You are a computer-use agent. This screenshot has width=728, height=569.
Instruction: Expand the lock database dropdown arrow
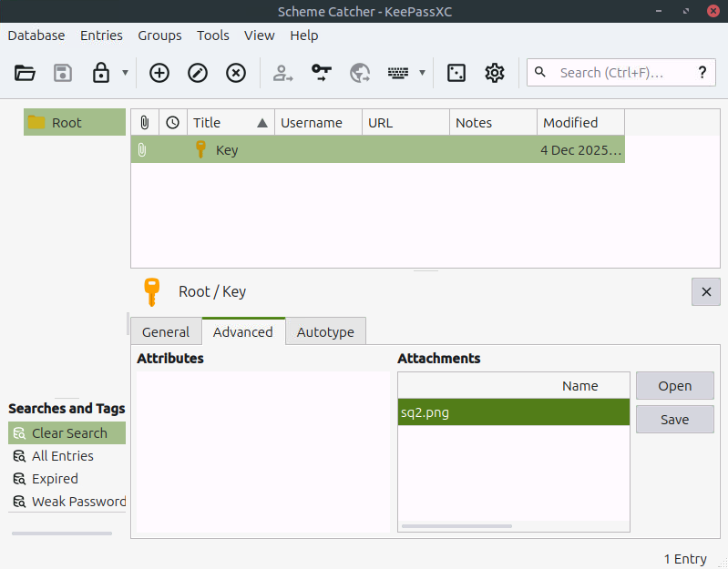point(125,73)
